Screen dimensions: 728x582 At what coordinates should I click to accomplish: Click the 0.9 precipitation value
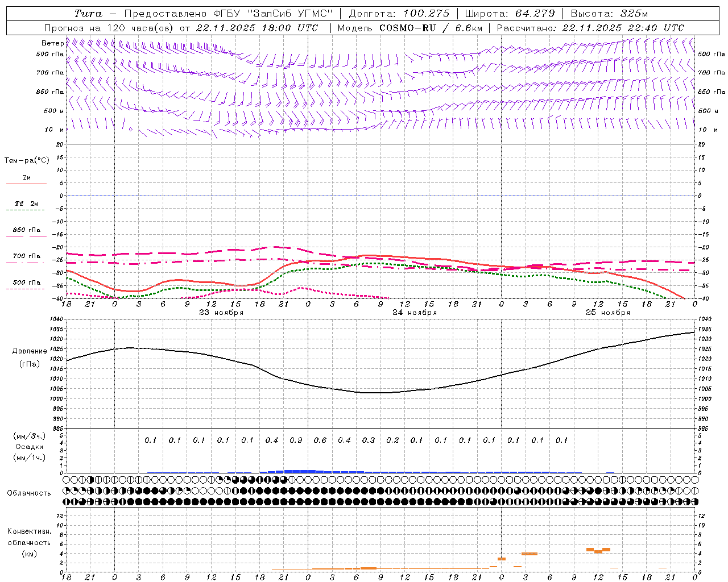click(x=296, y=440)
